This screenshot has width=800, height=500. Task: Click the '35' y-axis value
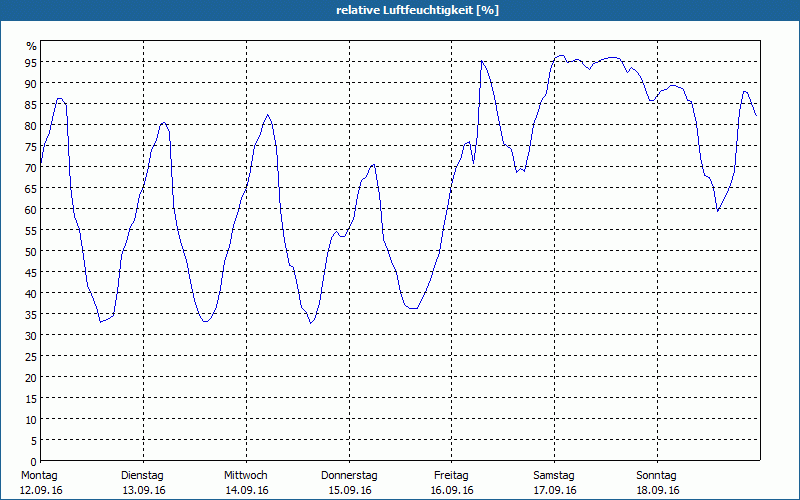pos(31,315)
